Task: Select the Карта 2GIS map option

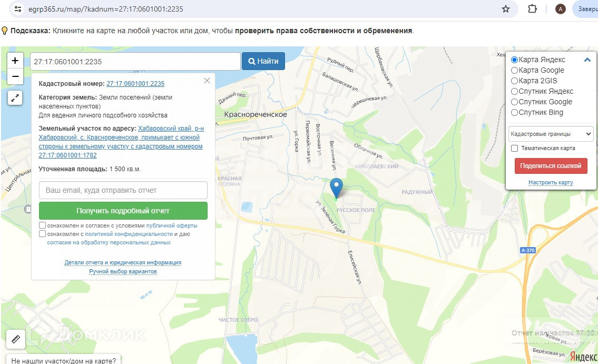Action: click(x=514, y=81)
